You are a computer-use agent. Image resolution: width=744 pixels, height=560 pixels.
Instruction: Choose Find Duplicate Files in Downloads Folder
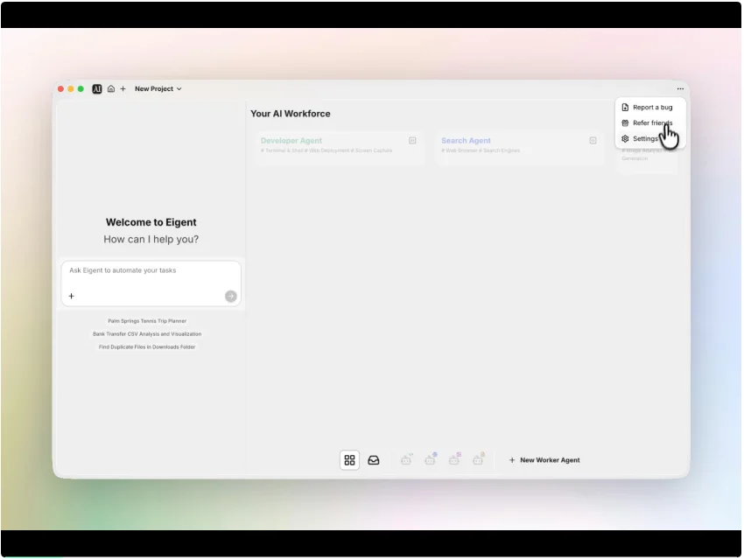147,347
